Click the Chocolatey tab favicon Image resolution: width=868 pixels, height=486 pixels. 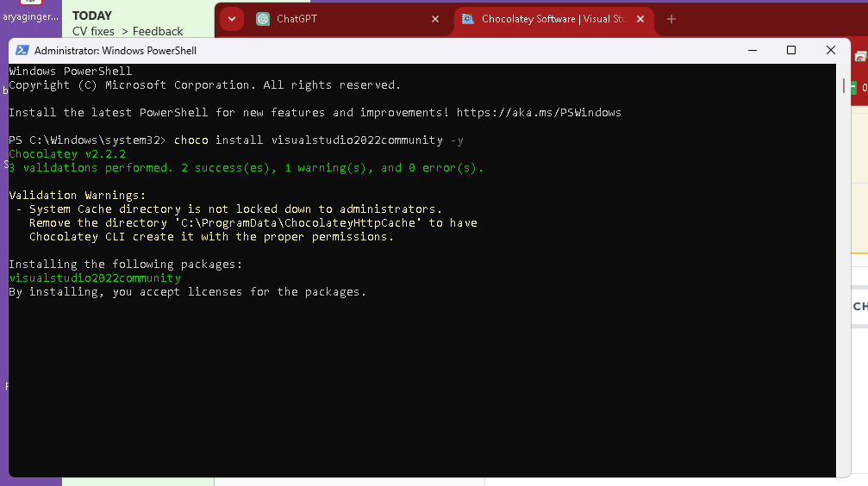(x=468, y=19)
